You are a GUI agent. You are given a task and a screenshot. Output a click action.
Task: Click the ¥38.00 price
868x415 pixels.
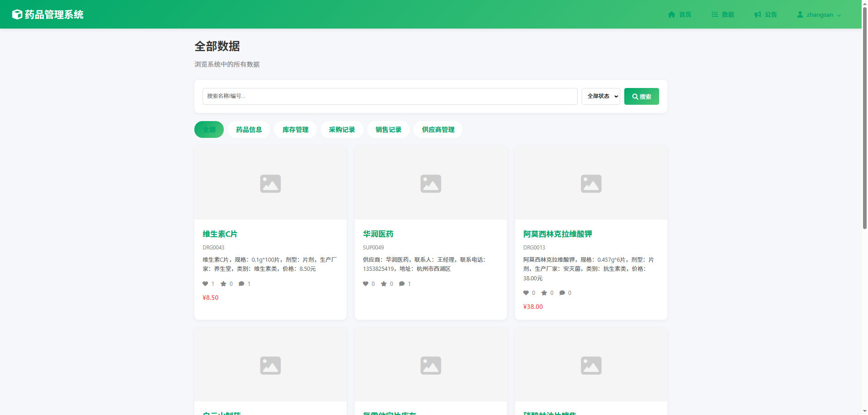point(533,307)
